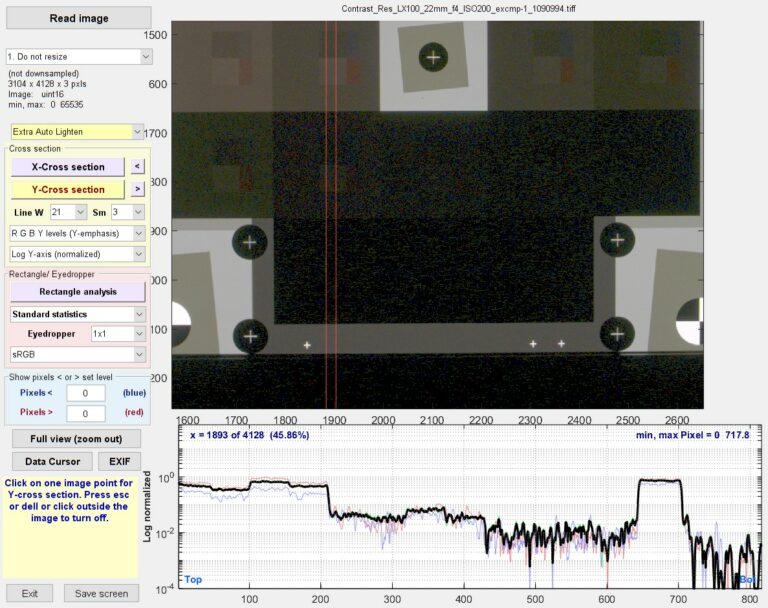Expand the Extra Auto Lighten dropdown

click(77, 131)
